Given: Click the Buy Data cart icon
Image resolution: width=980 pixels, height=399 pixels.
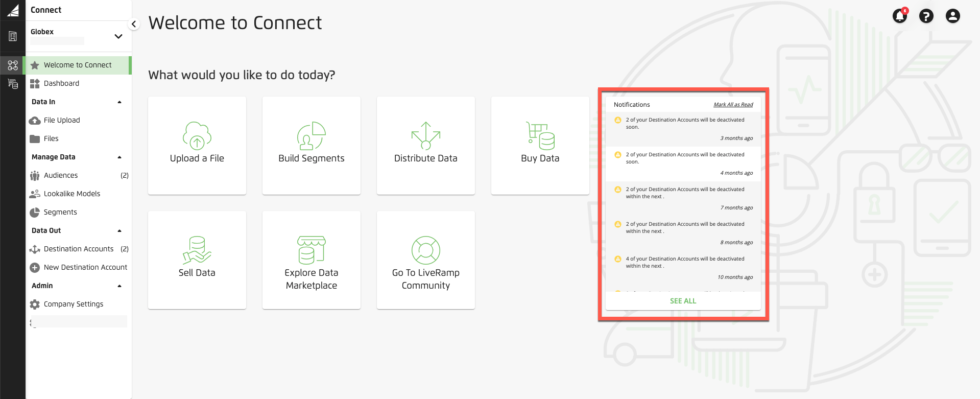Looking at the screenshot, I should [540, 135].
